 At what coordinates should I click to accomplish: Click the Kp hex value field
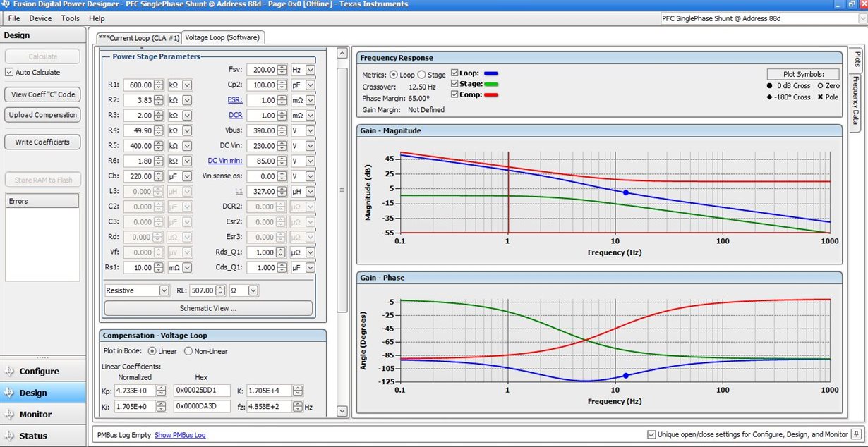[x=202, y=391]
